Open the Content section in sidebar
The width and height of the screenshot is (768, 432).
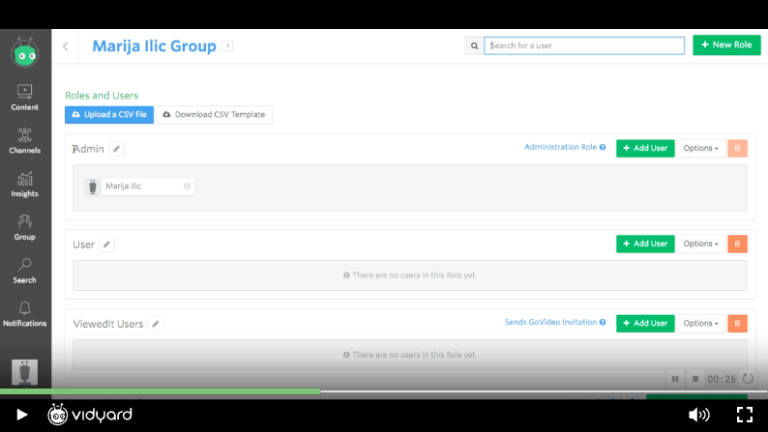pyautogui.click(x=24, y=97)
